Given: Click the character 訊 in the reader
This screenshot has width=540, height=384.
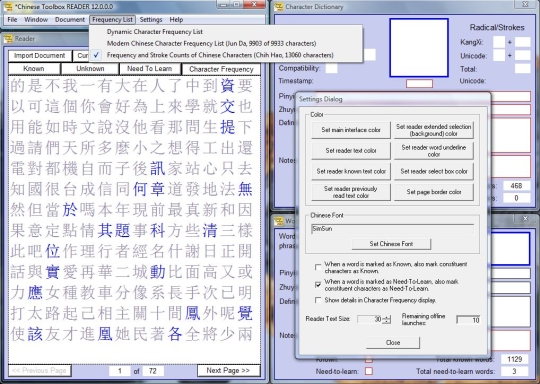Looking at the screenshot, I should (x=157, y=168).
